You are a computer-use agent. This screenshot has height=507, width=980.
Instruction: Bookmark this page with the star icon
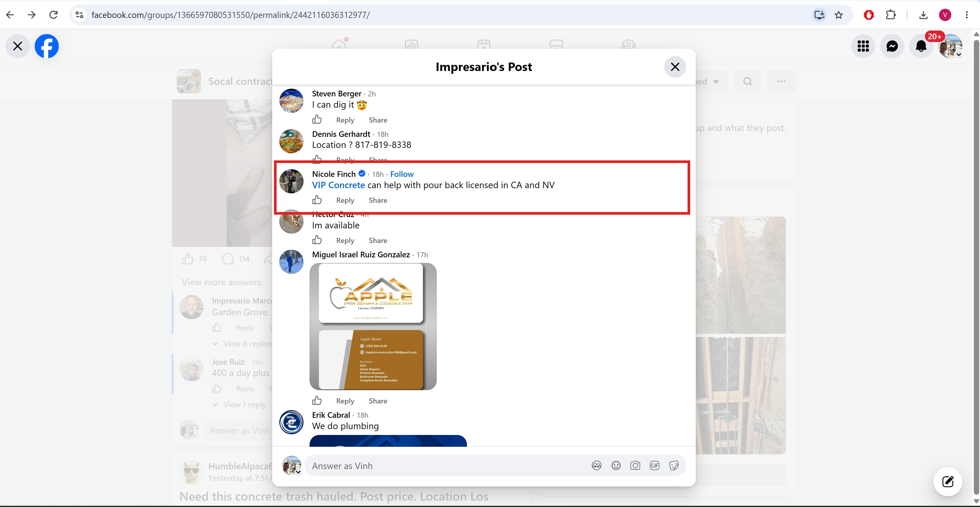(839, 15)
